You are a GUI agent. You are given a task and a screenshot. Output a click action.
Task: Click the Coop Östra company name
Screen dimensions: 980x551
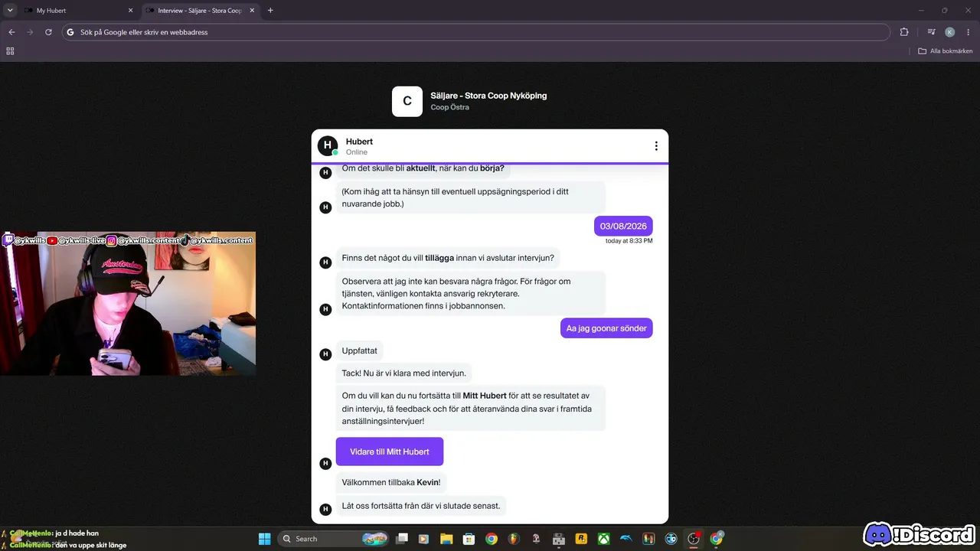click(x=449, y=107)
